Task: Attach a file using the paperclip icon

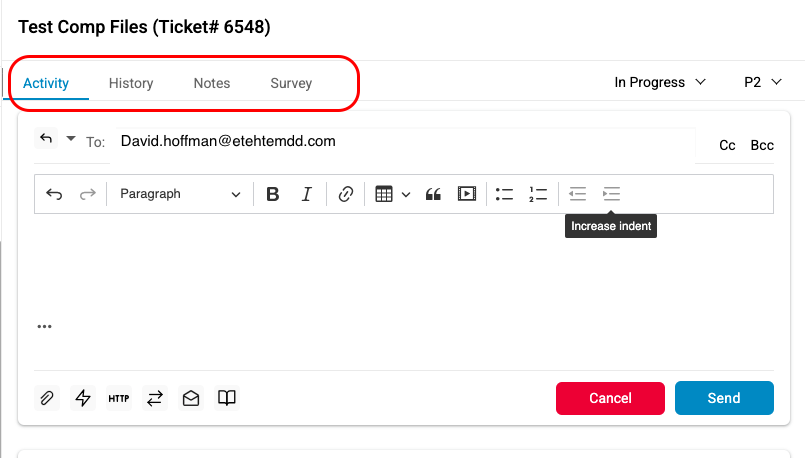Action: (46, 398)
